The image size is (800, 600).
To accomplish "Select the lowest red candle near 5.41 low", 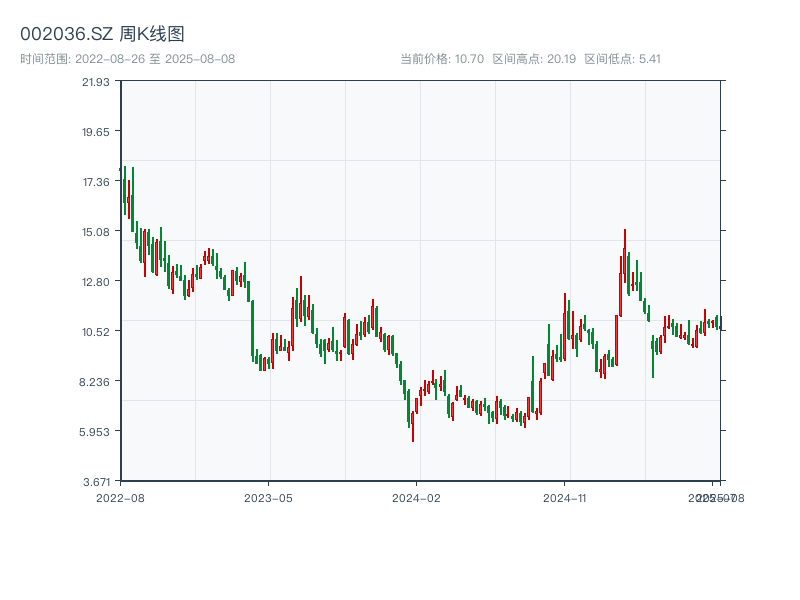I will [413, 427].
